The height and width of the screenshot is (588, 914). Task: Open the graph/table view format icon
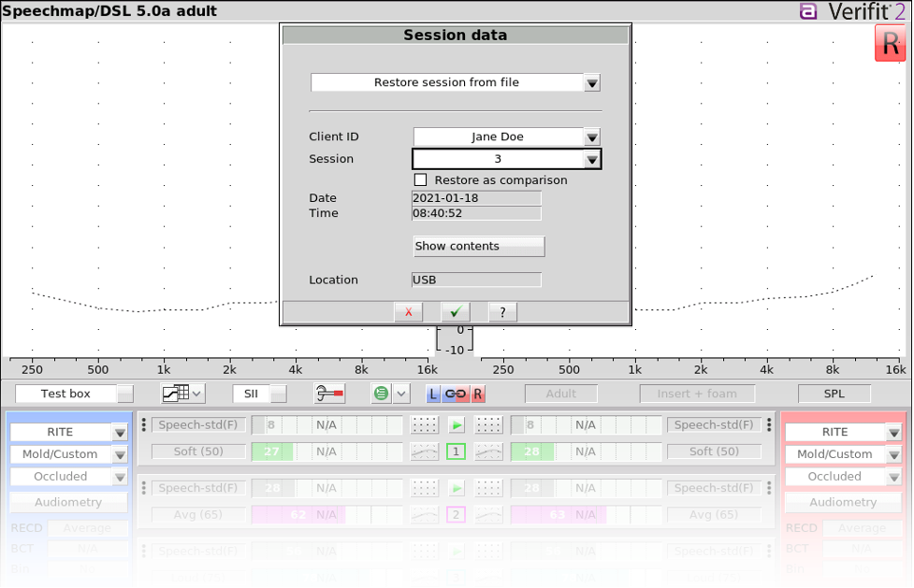[177, 394]
